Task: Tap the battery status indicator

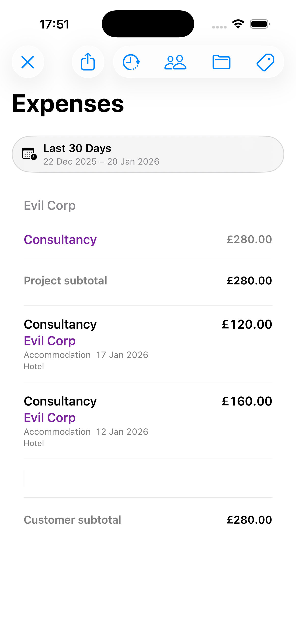Action: click(259, 24)
